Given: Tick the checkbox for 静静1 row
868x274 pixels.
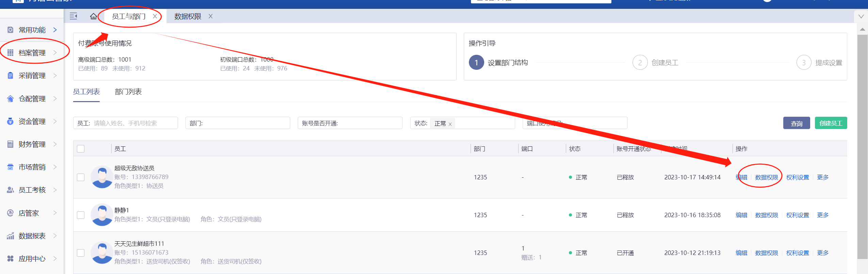Looking at the screenshot, I should pyautogui.click(x=81, y=215).
